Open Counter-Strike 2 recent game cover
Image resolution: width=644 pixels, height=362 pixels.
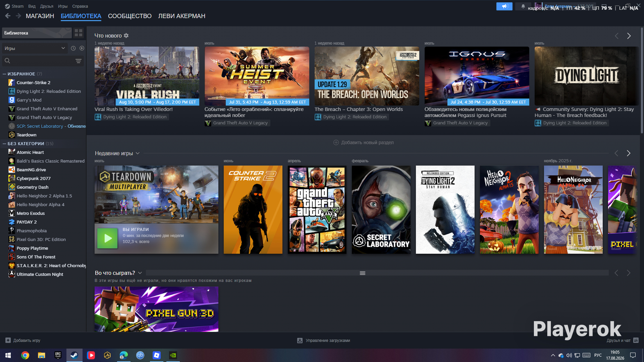click(253, 210)
